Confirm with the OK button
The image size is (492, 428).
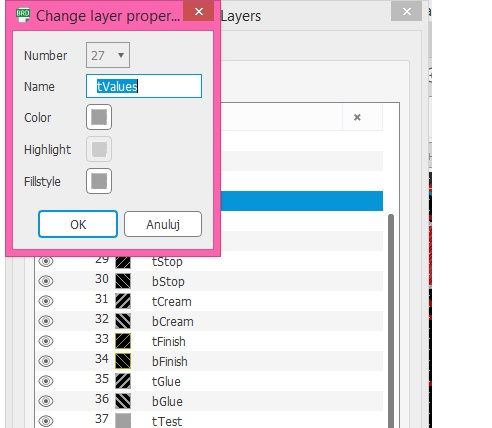pos(78,224)
